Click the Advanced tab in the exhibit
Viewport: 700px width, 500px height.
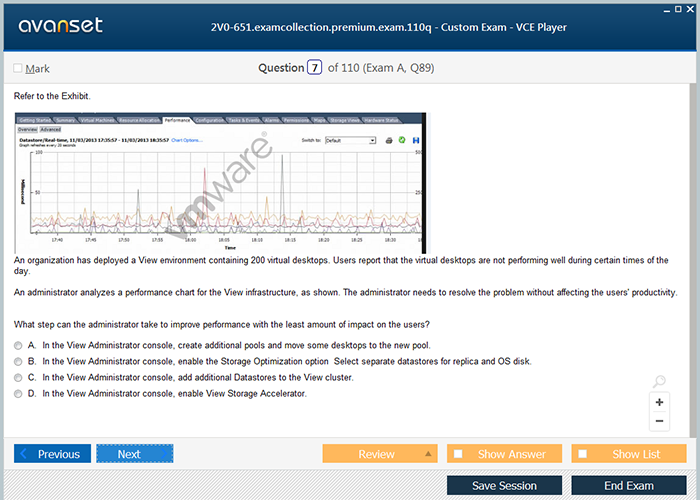point(50,130)
